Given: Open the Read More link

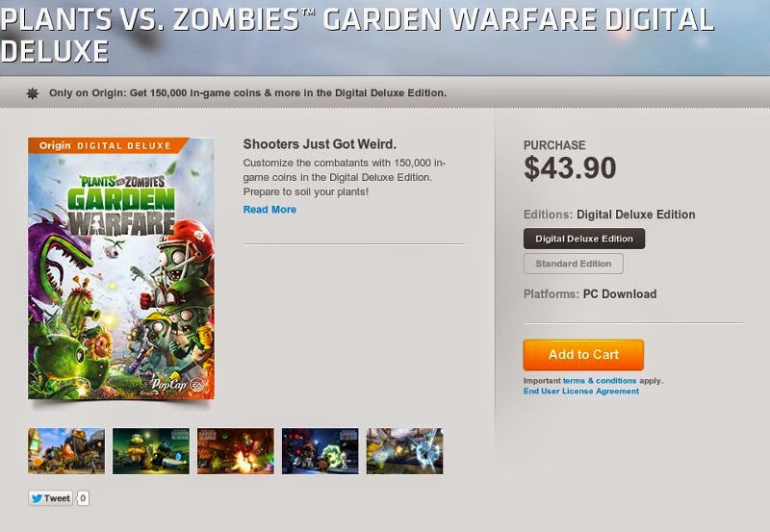Looking at the screenshot, I should coord(269,210).
